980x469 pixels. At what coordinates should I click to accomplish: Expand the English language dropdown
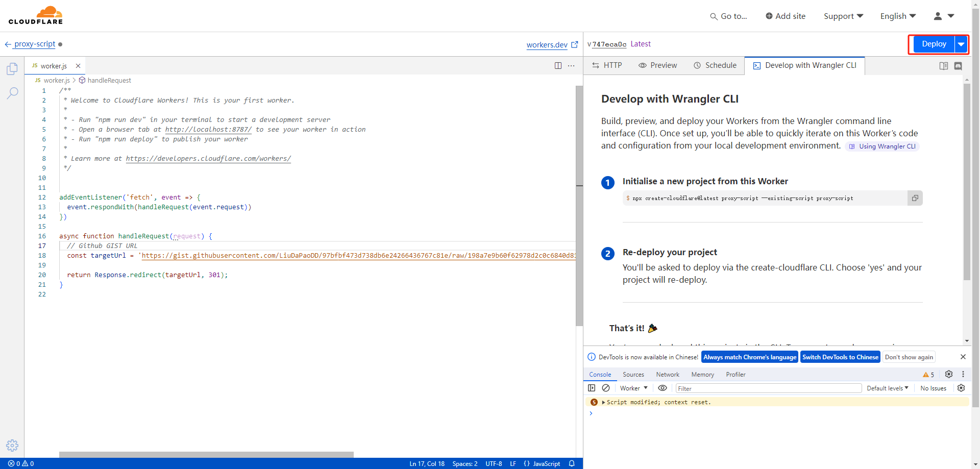(898, 16)
